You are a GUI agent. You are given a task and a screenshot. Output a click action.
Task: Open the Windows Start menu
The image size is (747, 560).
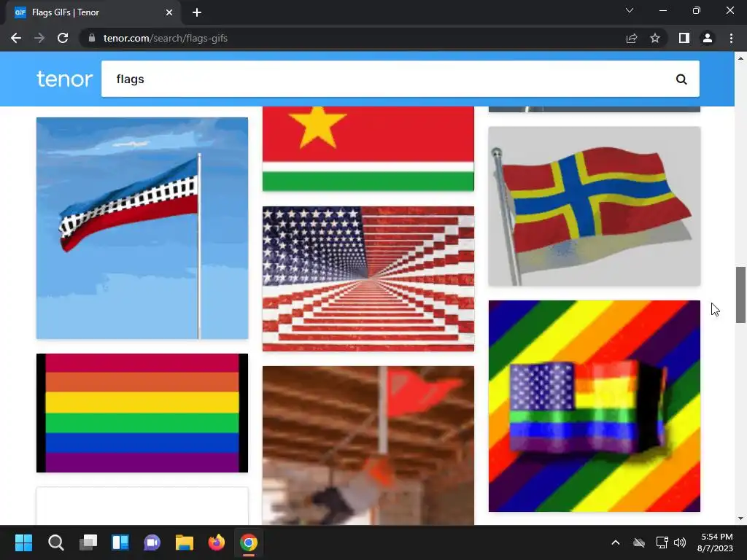(x=23, y=542)
